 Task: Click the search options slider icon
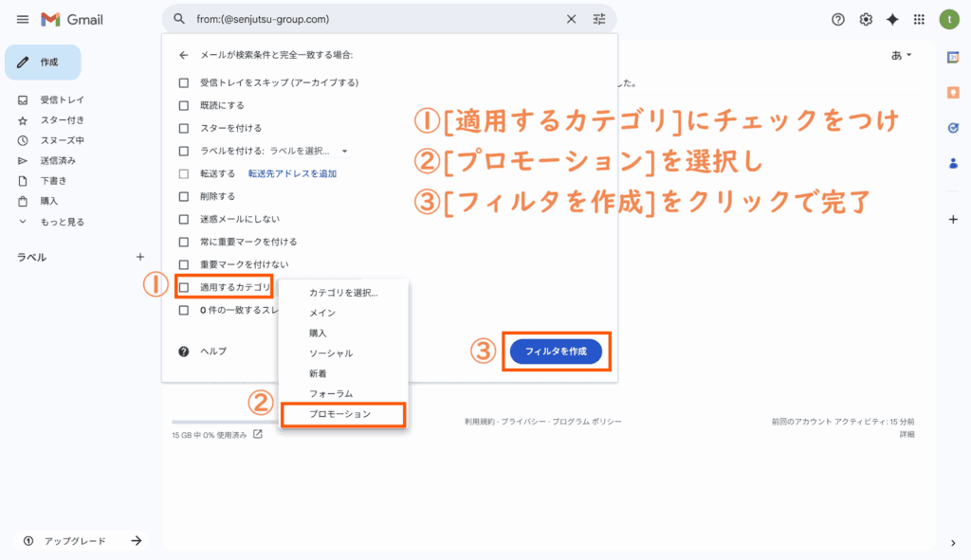point(598,19)
